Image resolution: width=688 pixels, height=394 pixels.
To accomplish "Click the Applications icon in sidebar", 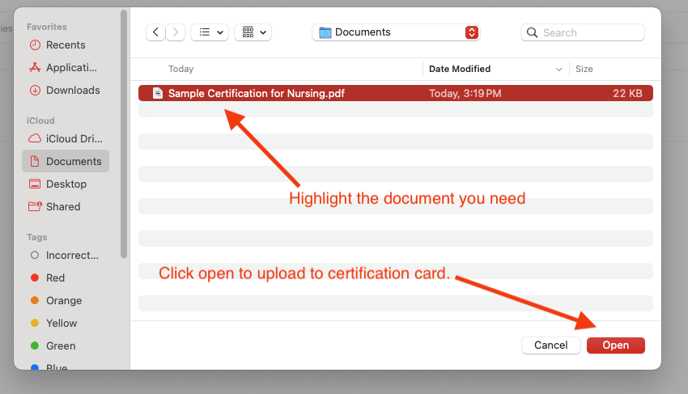I will point(35,67).
